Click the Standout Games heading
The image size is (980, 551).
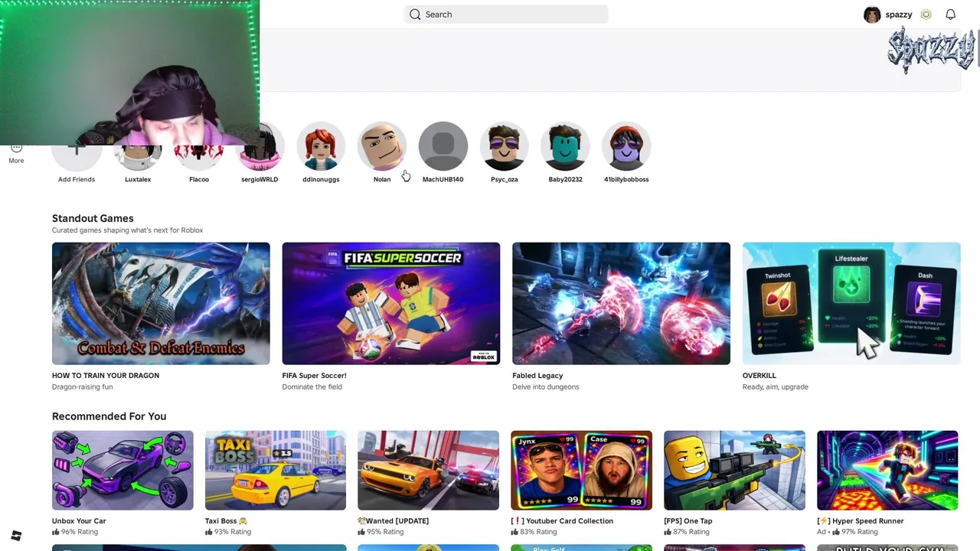pos(93,218)
